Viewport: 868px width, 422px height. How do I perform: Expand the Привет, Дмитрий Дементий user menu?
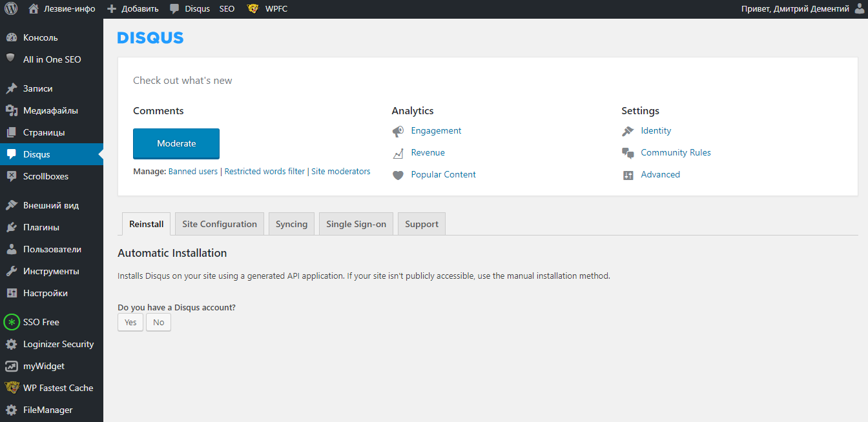click(x=795, y=9)
